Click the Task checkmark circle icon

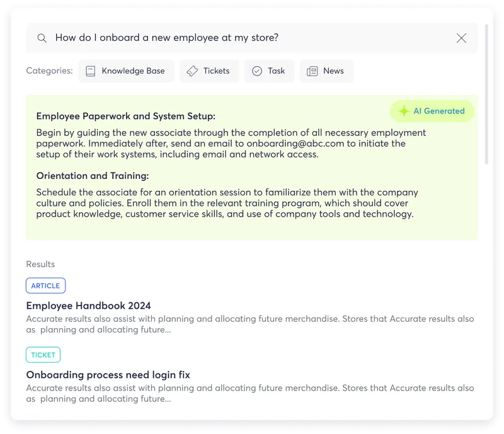click(x=257, y=71)
